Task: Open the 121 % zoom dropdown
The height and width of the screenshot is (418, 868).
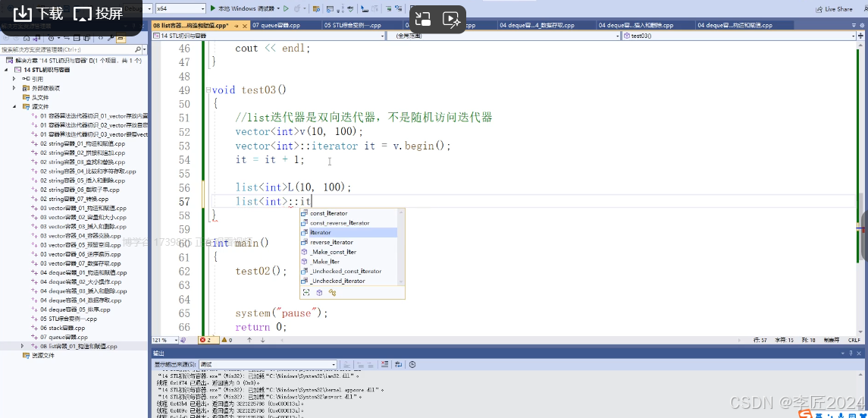Action: 165,340
